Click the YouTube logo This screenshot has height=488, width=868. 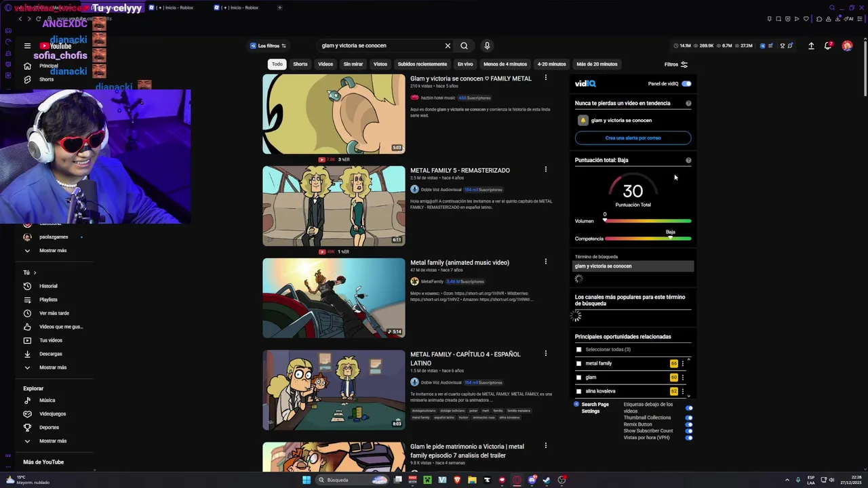pyautogui.click(x=56, y=46)
